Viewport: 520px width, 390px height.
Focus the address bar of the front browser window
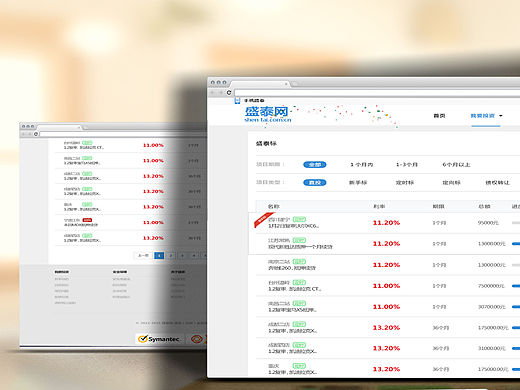click(x=377, y=93)
